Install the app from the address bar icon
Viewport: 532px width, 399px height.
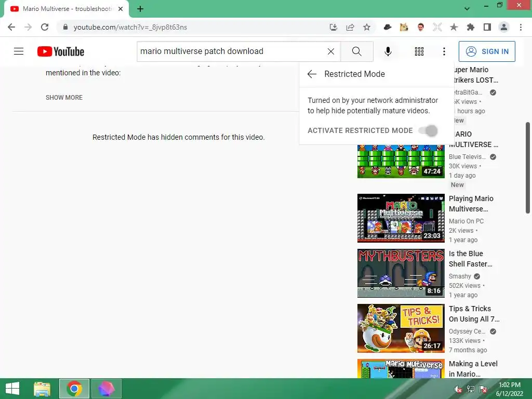(x=333, y=27)
